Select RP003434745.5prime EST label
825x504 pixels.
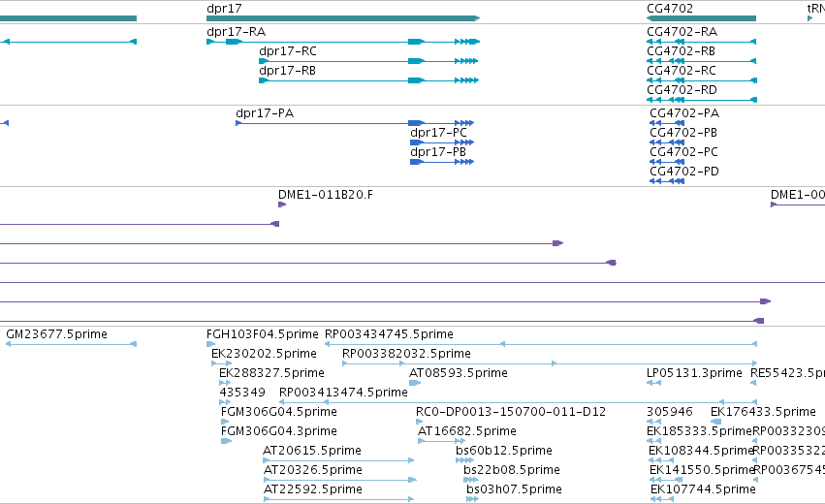389,334
